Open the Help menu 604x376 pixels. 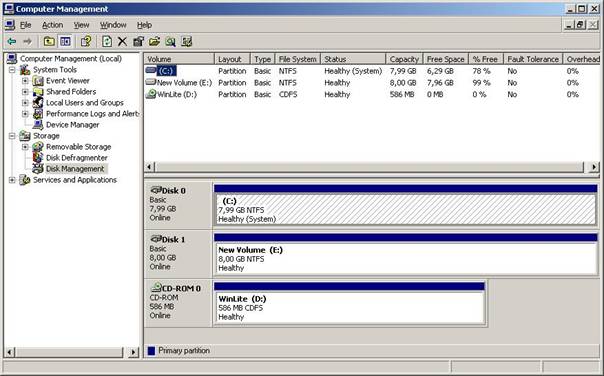(x=144, y=25)
